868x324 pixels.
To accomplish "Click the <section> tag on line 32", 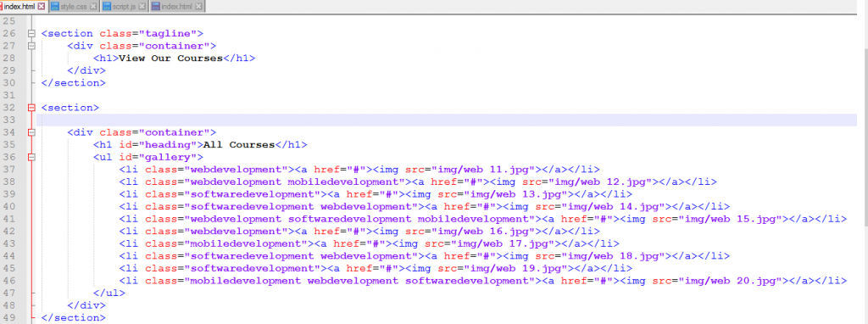I will tap(70, 108).
